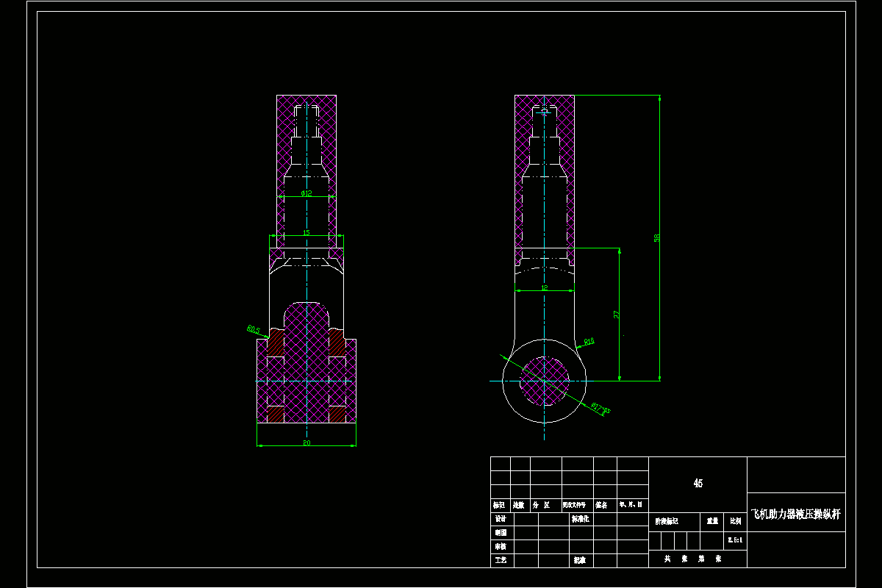The height and width of the screenshot is (588, 882).
Task: Click the 标准化 label in title block
Action: click(x=581, y=518)
